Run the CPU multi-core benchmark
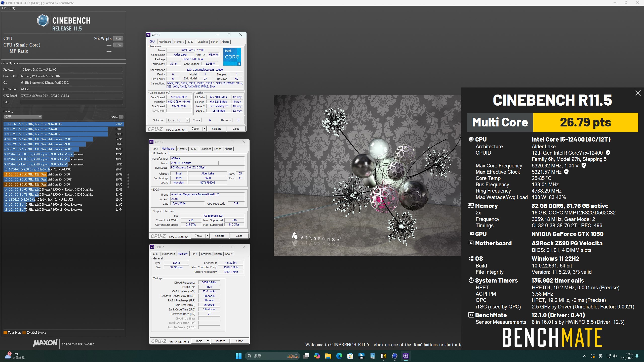The height and width of the screenshot is (362, 644). (118, 38)
